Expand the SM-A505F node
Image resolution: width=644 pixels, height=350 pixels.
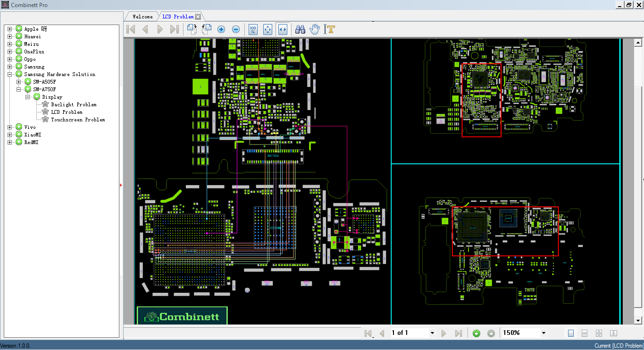click(19, 82)
